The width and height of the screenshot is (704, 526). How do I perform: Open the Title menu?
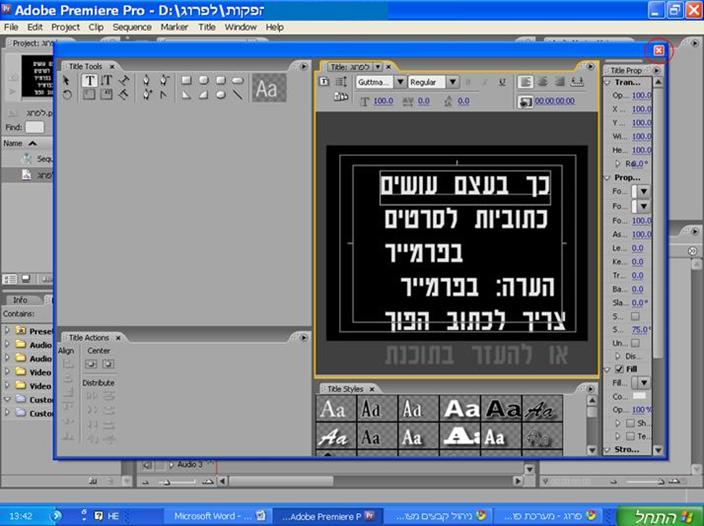tap(207, 27)
